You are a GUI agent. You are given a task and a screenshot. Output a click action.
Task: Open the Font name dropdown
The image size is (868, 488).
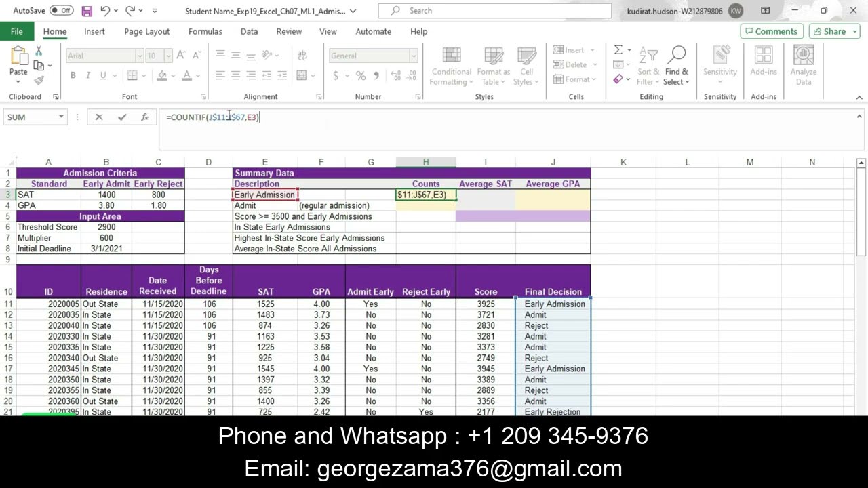(x=140, y=56)
